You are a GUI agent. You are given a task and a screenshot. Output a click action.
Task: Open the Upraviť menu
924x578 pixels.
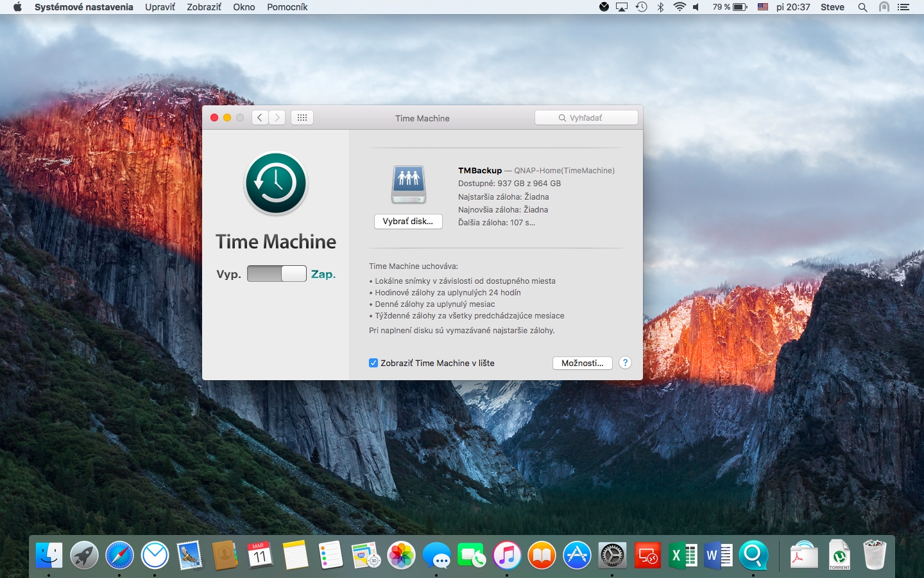tap(160, 7)
